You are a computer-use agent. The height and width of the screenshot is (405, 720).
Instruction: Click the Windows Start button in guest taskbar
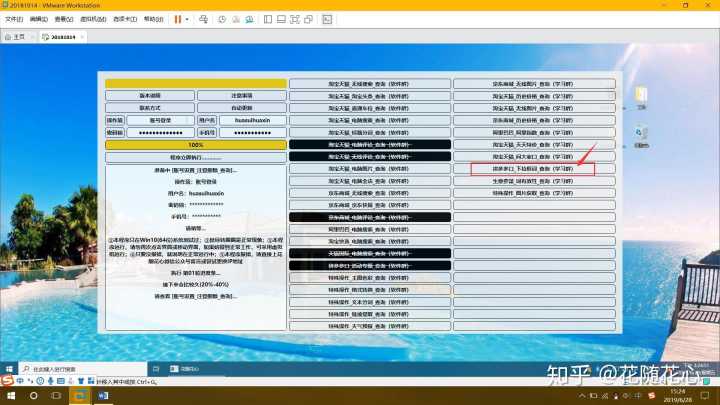[x=9, y=368]
